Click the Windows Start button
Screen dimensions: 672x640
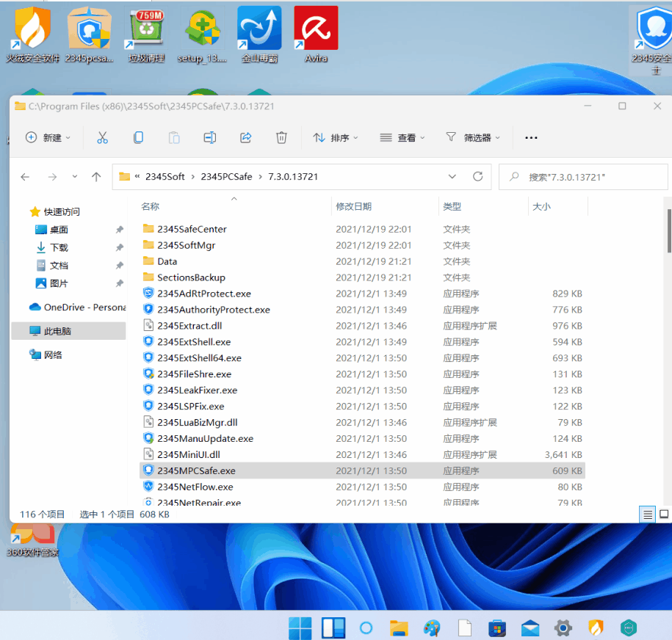(300, 628)
